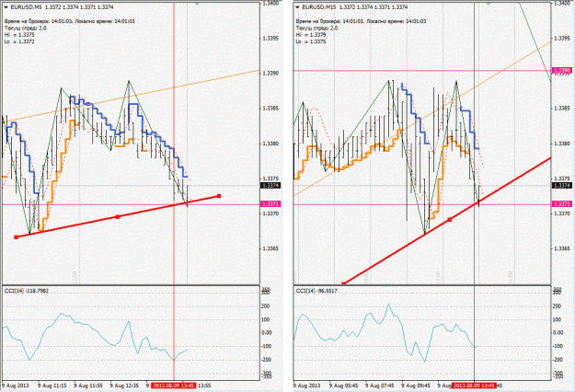Click the EURUSD,M15 title text

[318, 7]
